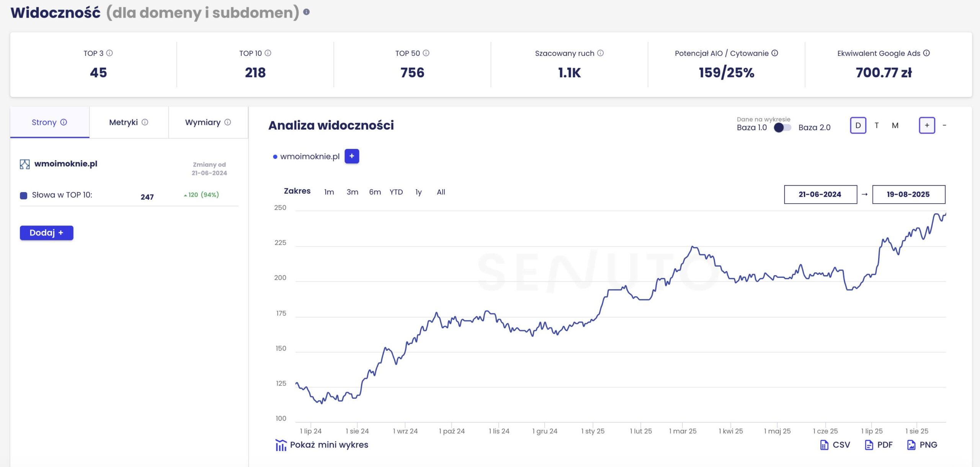Toggle Baza 1.0 / Baza 2.0 switch
Image resolution: width=980 pixels, height=467 pixels.
click(x=782, y=127)
